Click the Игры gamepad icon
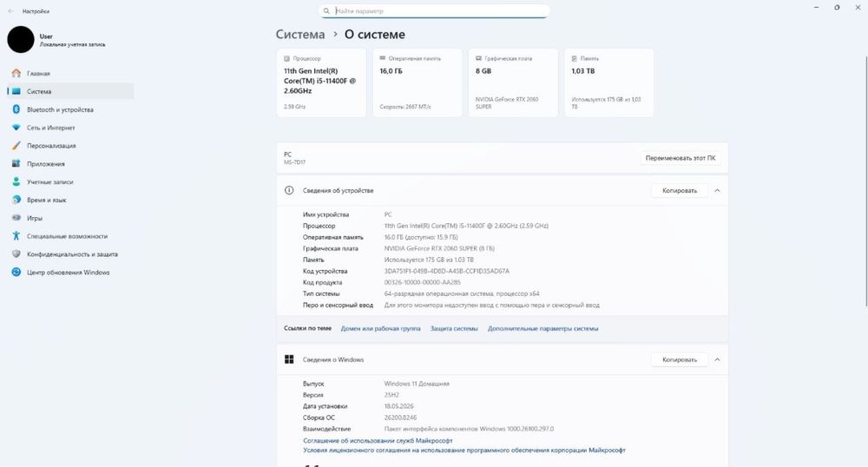The height and width of the screenshot is (467, 868). pyautogui.click(x=16, y=218)
